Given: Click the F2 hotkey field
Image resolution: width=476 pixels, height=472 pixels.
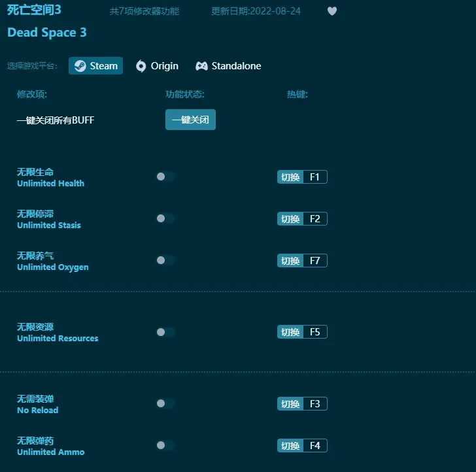Looking at the screenshot, I should pos(315,219).
